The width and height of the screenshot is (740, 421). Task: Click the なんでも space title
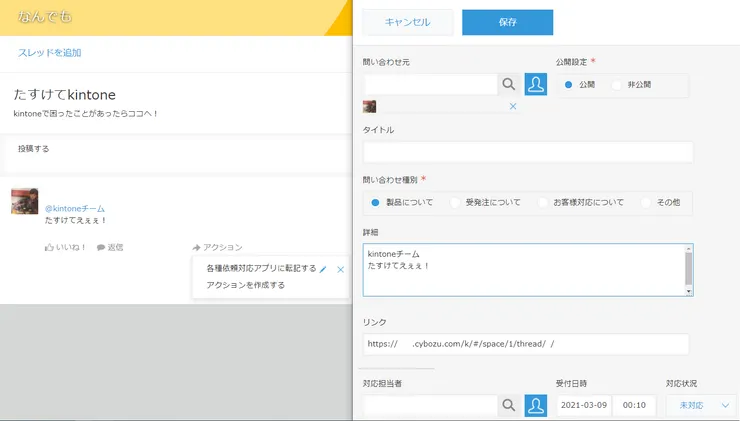(x=45, y=17)
